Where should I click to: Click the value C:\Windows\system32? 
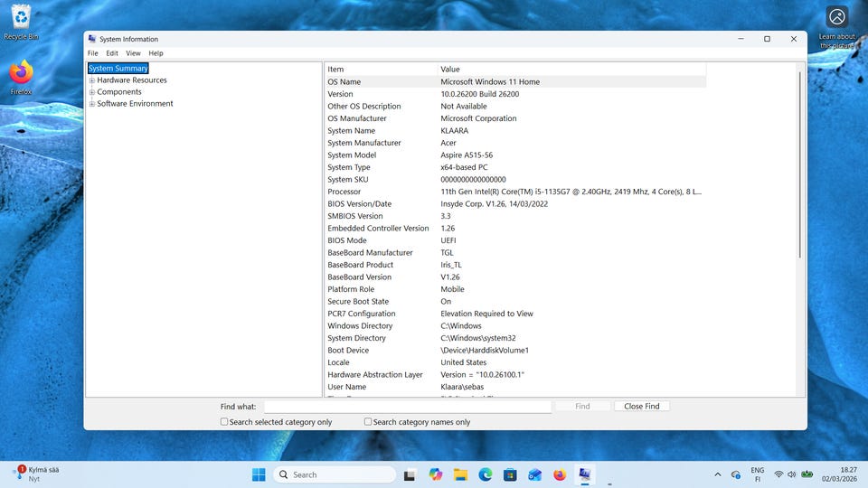(478, 338)
